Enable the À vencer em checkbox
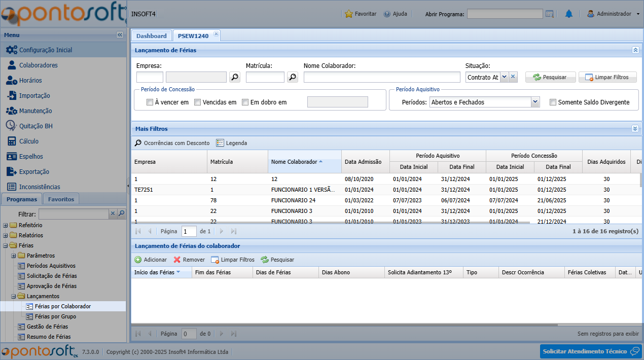Viewport: 644px width, 360px height. click(x=150, y=102)
